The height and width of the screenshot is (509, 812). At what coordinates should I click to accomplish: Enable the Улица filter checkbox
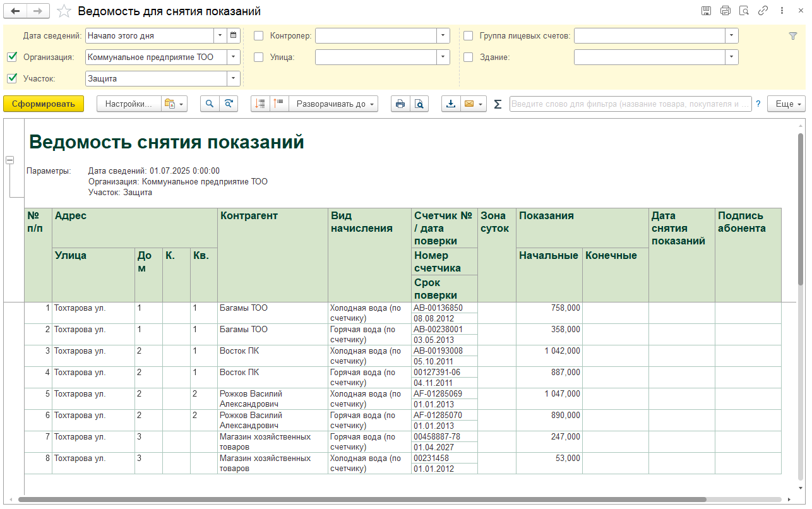[258, 57]
